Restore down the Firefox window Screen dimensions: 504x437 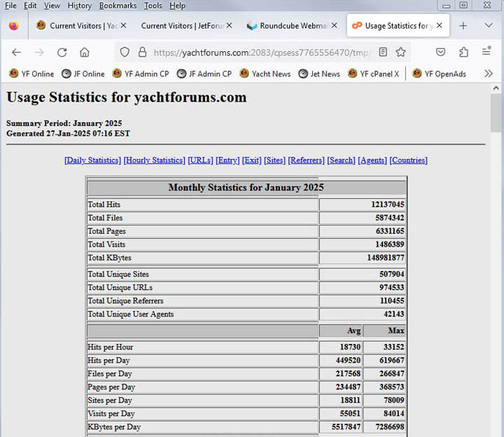463,5
